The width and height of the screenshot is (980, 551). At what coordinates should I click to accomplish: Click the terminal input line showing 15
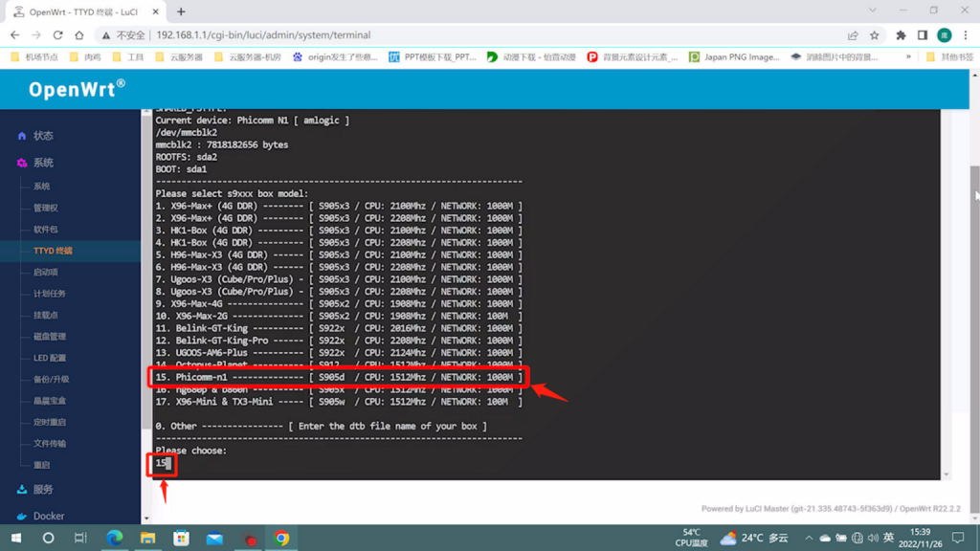(163, 463)
